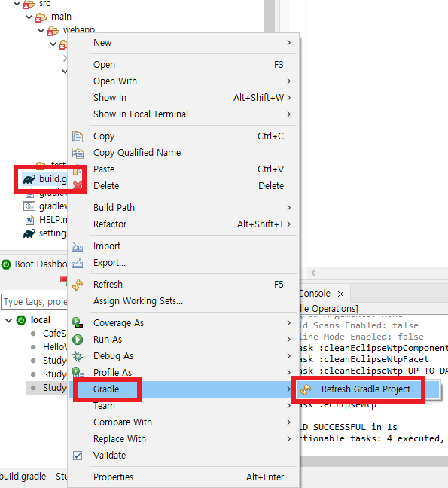The height and width of the screenshot is (488, 448).
Task: Click the Coverage As icon
Action: 77,322
